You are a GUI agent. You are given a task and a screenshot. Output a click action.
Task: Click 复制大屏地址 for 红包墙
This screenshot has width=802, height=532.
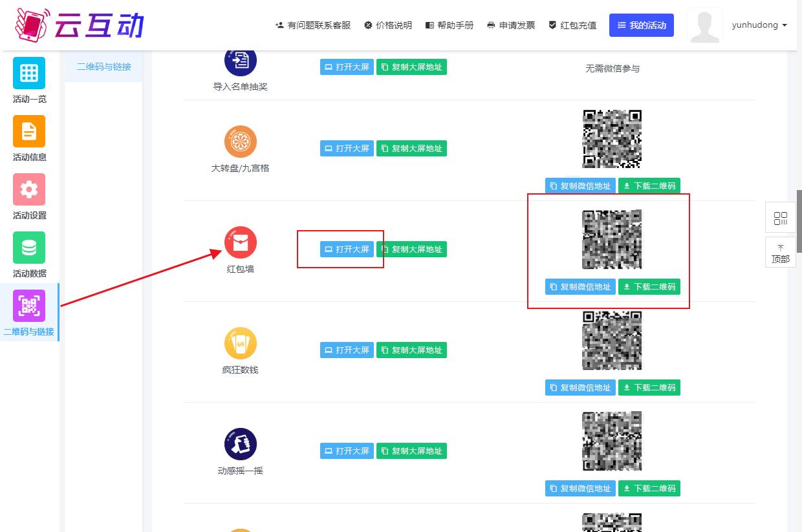[x=411, y=250]
